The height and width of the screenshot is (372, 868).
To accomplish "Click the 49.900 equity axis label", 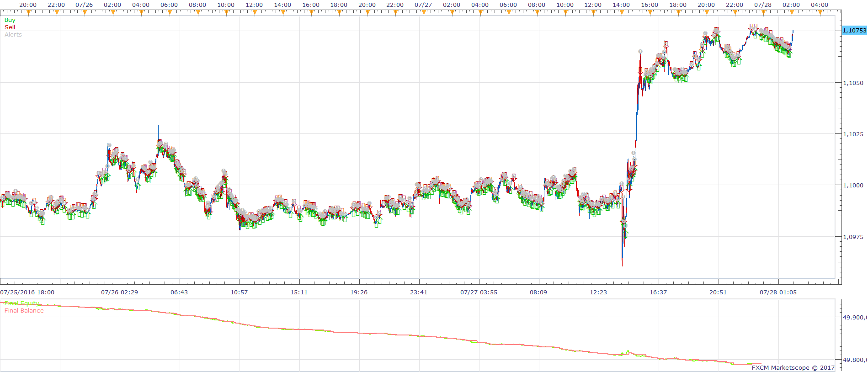I will tap(854, 318).
